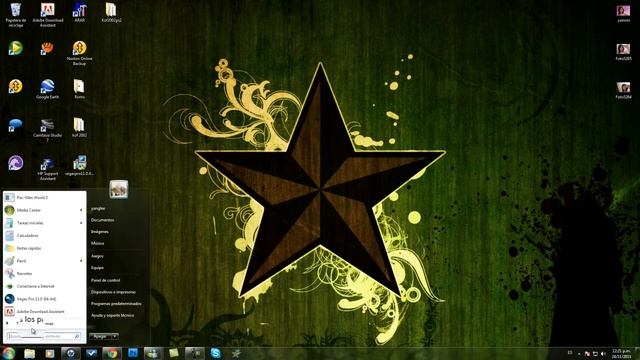
Task: Open Calculadora from the Start menu
Action: click(x=44, y=236)
